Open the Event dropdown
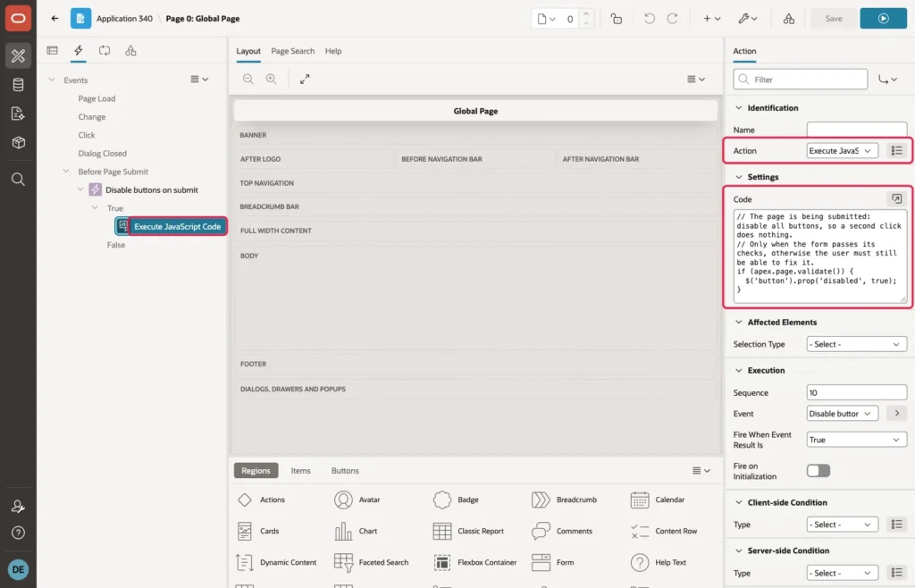This screenshot has width=915, height=588. [x=842, y=414]
